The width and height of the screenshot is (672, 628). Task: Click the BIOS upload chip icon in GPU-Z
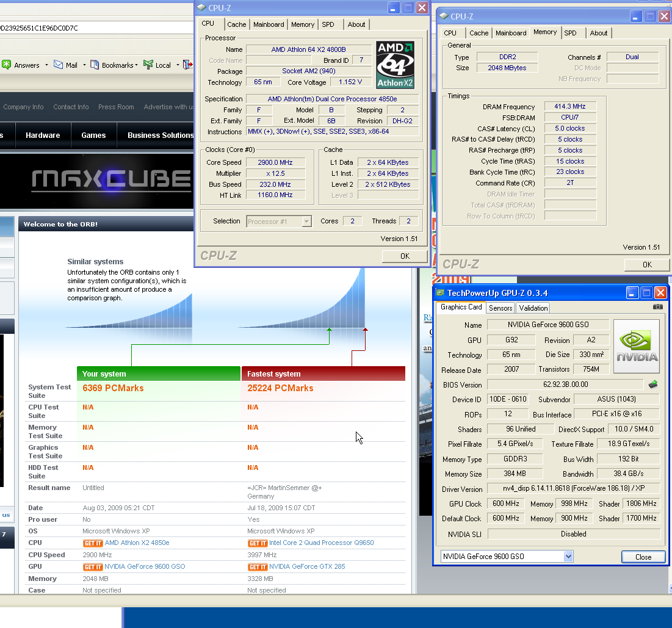[653, 384]
